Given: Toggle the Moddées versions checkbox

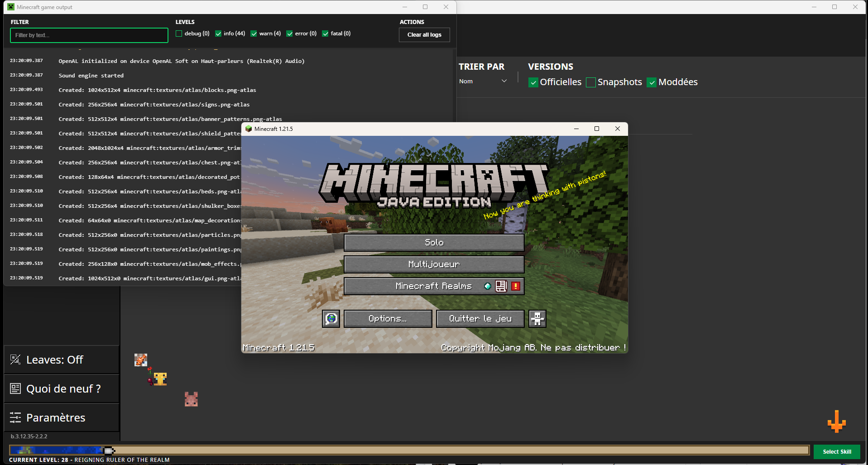Looking at the screenshot, I should 652,82.
